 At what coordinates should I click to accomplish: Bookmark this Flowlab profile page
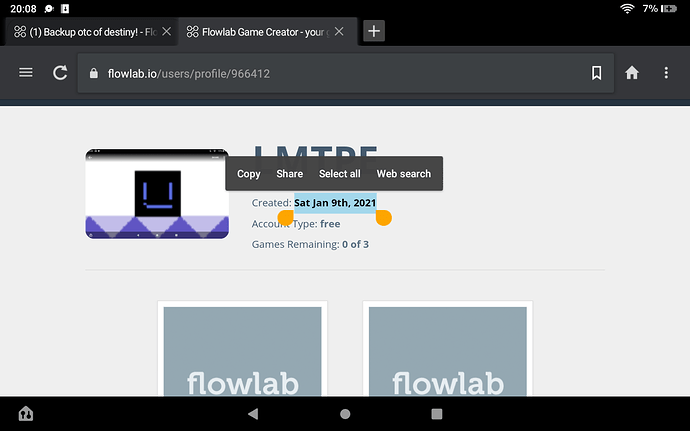tap(596, 73)
